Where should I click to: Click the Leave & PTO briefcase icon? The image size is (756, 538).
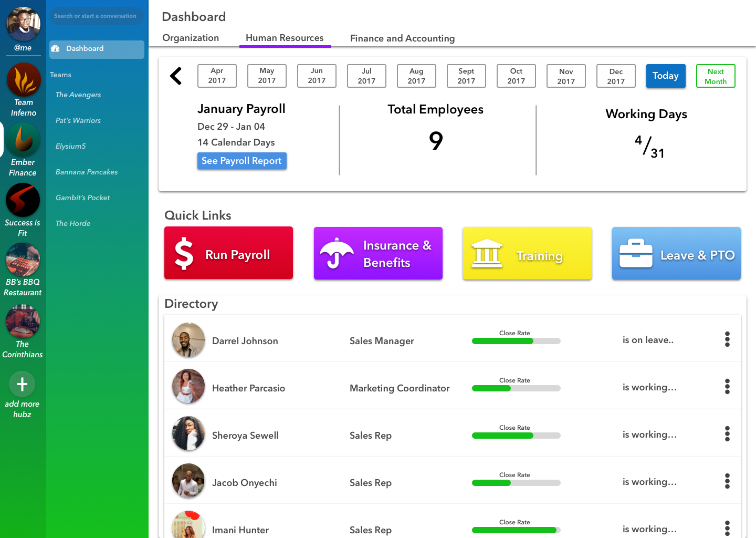tap(635, 253)
